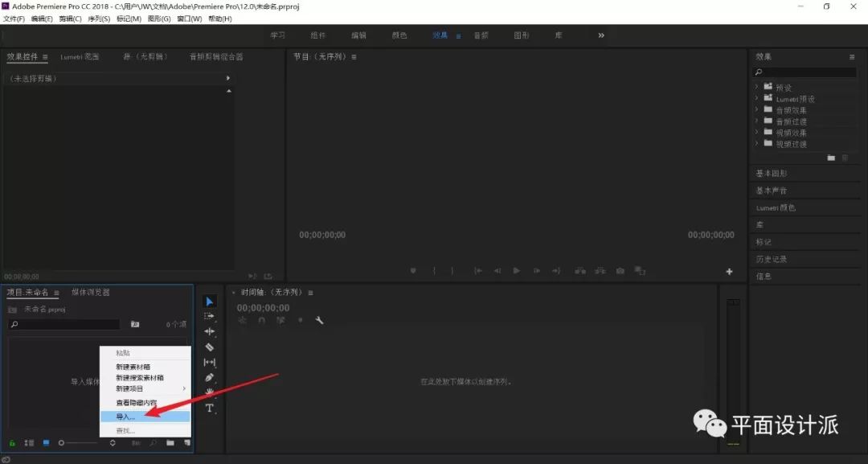This screenshot has height=464, width=868.
Task: Step forward one frame in Program monitor
Action: click(536, 271)
